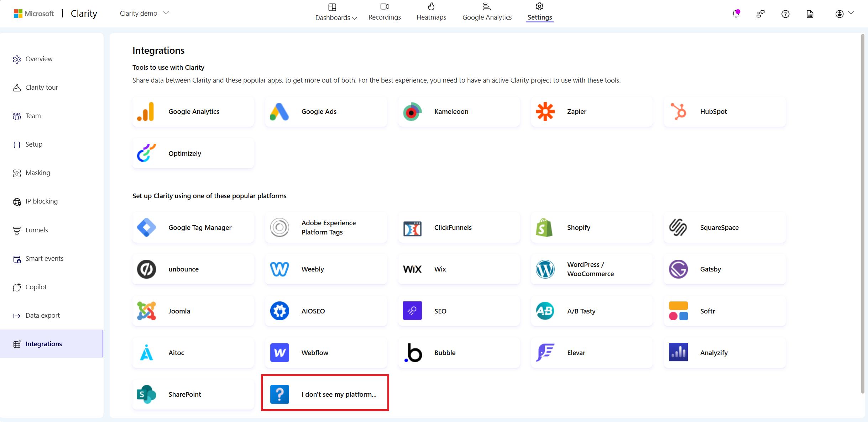Click the Zapier integration card

pyautogui.click(x=591, y=111)
